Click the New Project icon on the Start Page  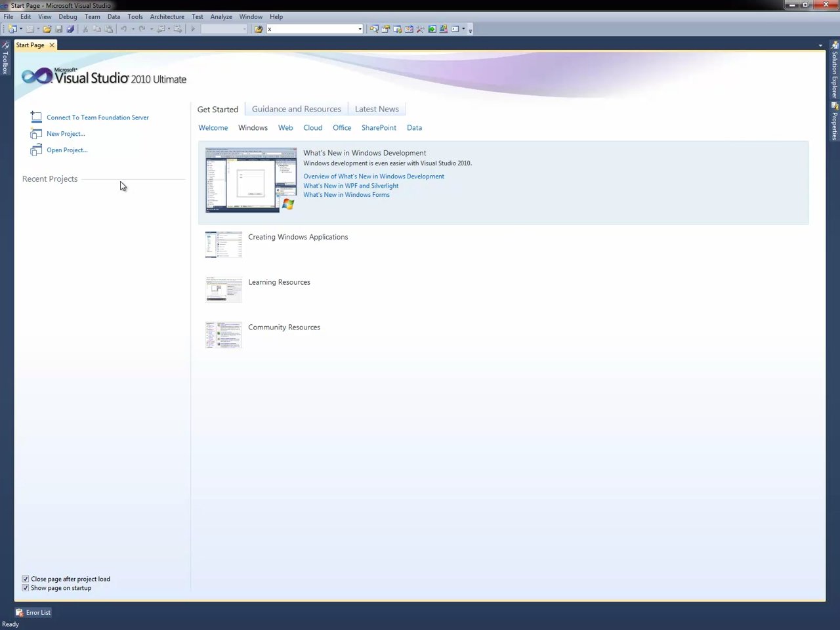[x=36, y=133]
